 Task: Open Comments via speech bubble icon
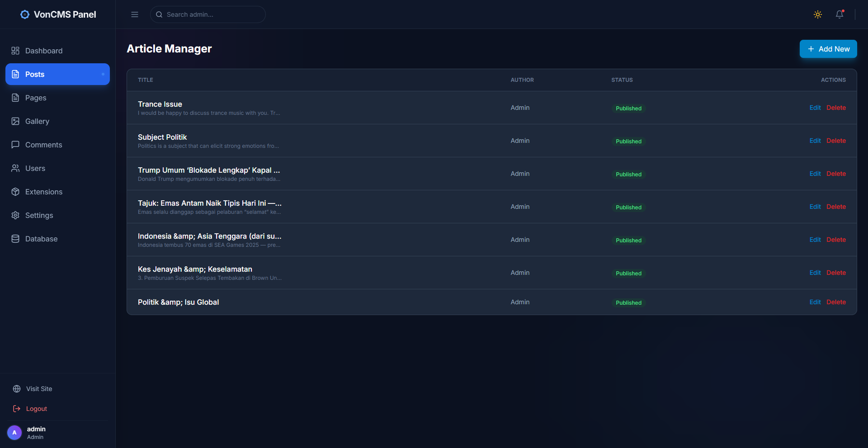15,145
